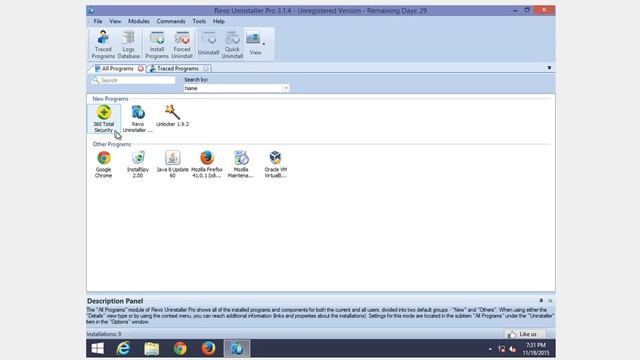640x360 pixels.
Task: Close the Description Panel
Action: point(550,301)
